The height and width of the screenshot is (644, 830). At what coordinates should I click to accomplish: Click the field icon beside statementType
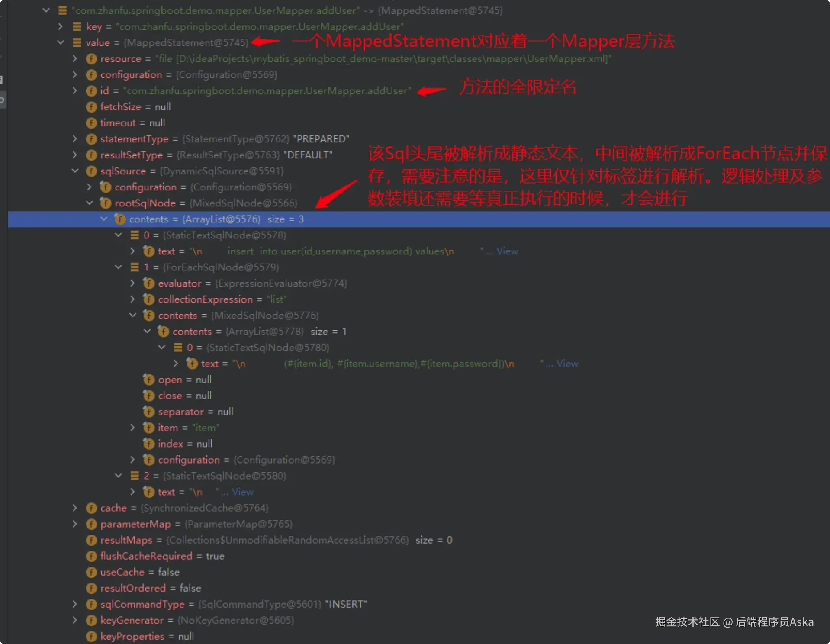91,139
